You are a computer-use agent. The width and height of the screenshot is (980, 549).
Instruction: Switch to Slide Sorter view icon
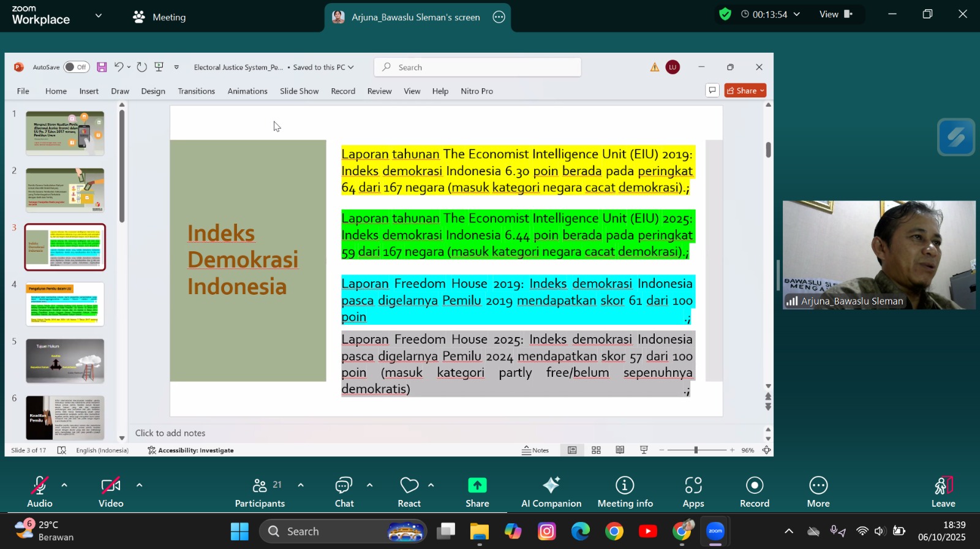(596, 450)
